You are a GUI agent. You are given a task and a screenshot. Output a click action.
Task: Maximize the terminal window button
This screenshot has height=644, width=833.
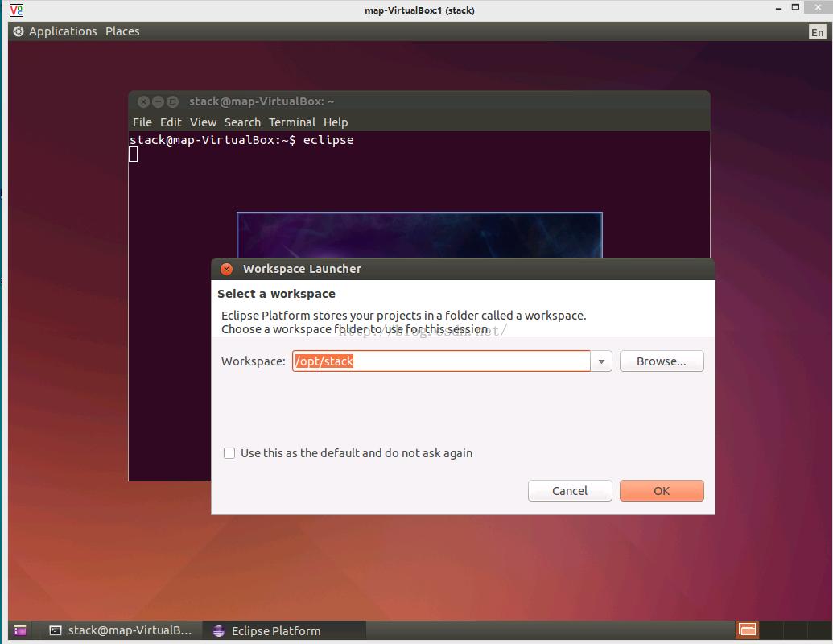coord(173,101)
